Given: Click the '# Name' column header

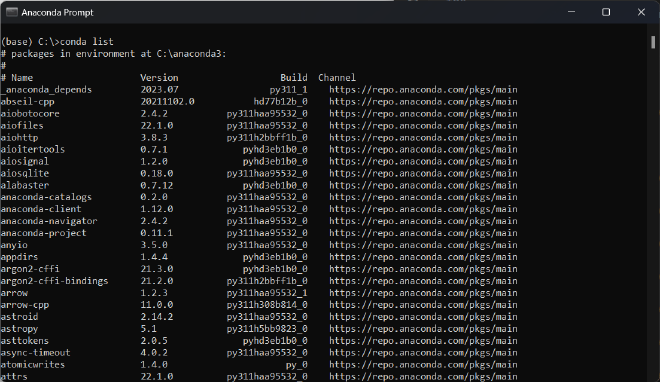Looking at the screenshot, I should point(17,78).
